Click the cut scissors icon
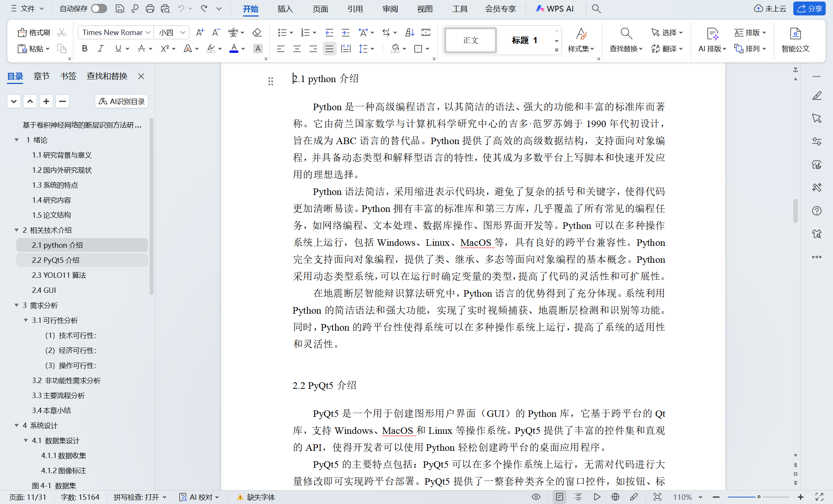The image size is (833, 504). [x=62, y=32]
